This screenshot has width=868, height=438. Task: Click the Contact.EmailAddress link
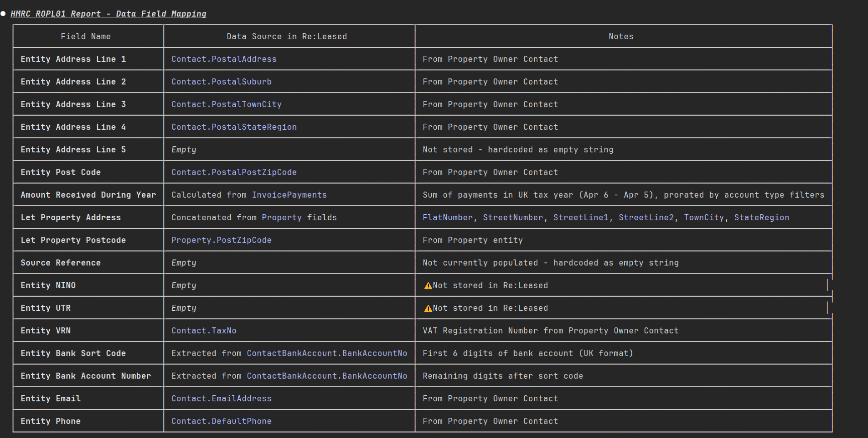point(221,399)
